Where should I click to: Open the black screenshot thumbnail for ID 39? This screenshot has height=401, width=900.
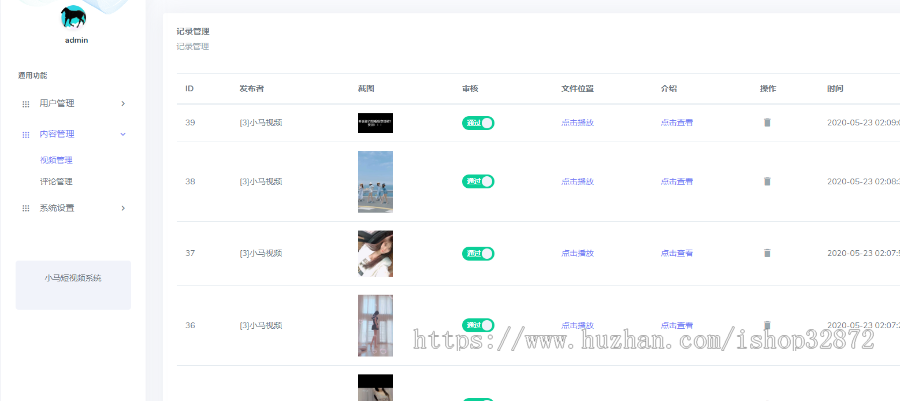point(375,123)
